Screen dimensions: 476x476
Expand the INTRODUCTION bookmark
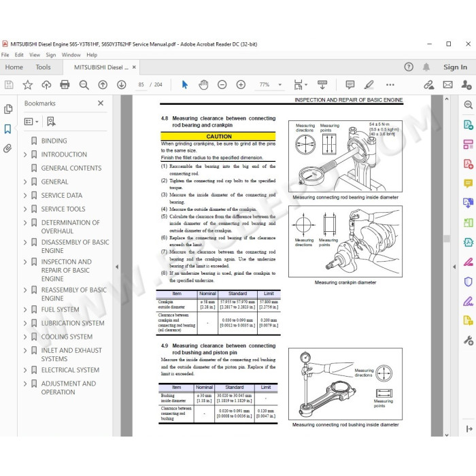25,154
